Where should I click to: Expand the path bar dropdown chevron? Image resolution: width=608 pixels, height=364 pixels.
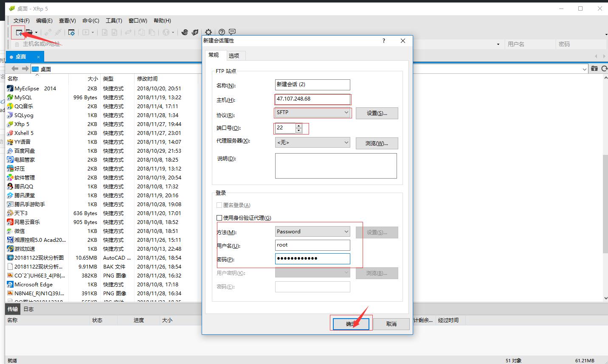pos(584,69)
